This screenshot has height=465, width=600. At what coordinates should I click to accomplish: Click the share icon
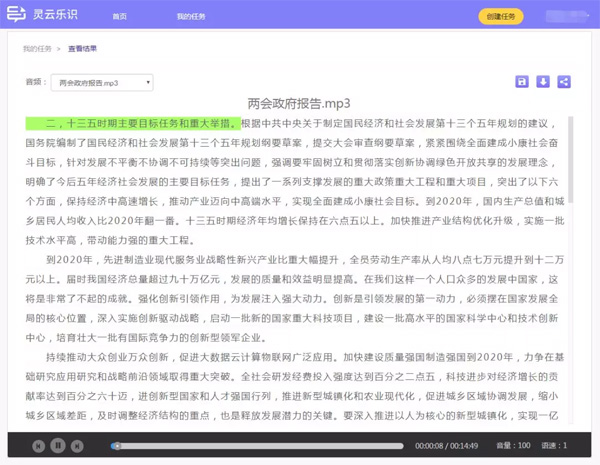564,82
